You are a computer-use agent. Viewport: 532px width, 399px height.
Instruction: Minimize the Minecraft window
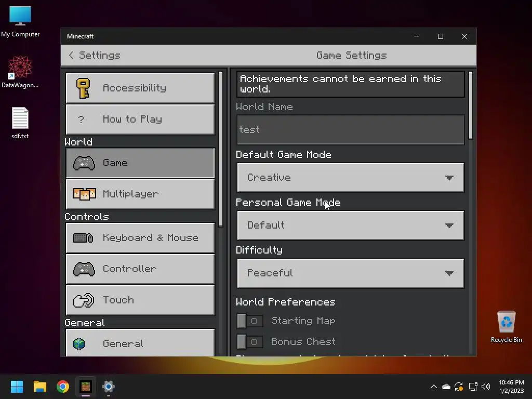(x=417, y=36)
